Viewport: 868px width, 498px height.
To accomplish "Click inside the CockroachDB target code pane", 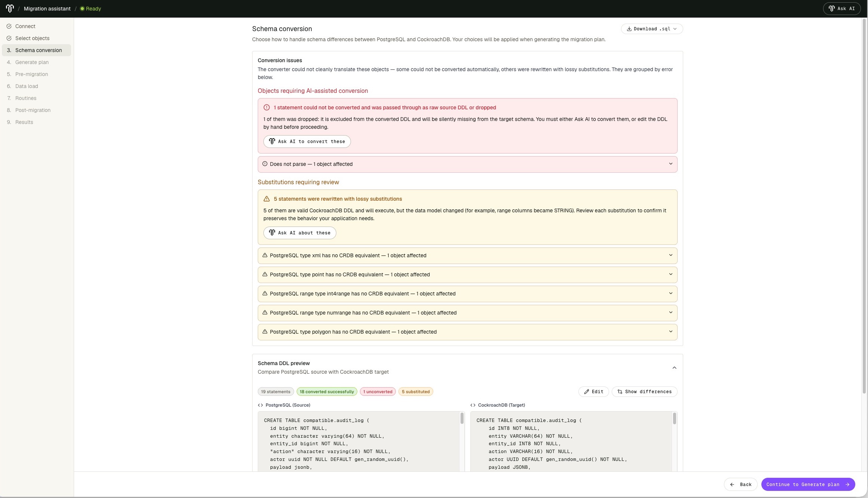I will [x=571, y=441].
